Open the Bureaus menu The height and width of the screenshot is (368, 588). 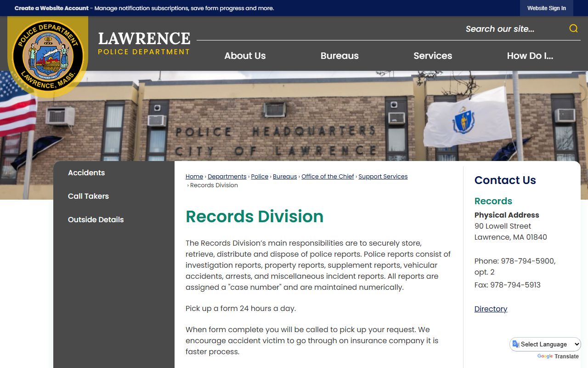[x=339, y=56]
